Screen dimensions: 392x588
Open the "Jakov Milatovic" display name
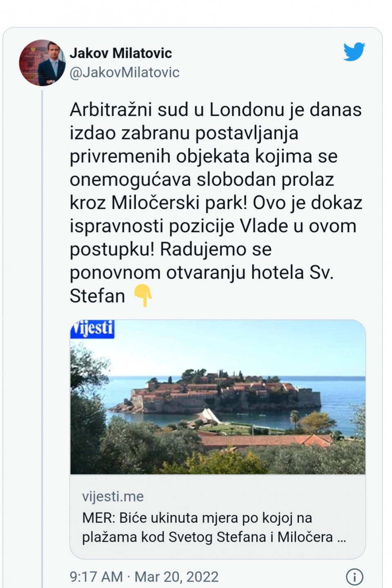click(x=121, y=53)
